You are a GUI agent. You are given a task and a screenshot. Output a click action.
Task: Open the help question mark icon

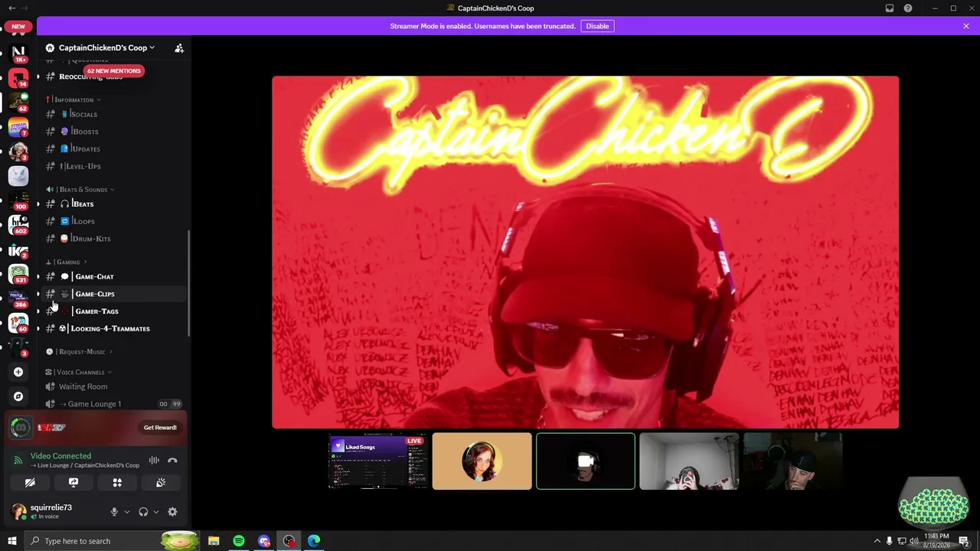908,8
